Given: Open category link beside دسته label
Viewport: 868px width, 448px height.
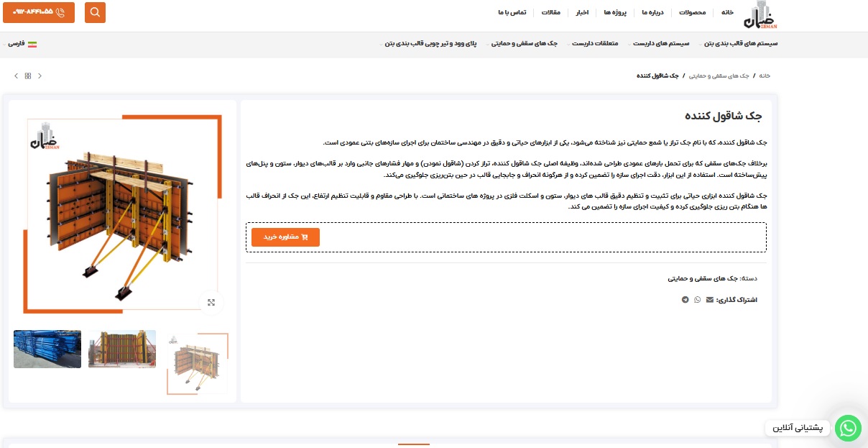Looking at the screenshot, I should [x=702, y=278].
